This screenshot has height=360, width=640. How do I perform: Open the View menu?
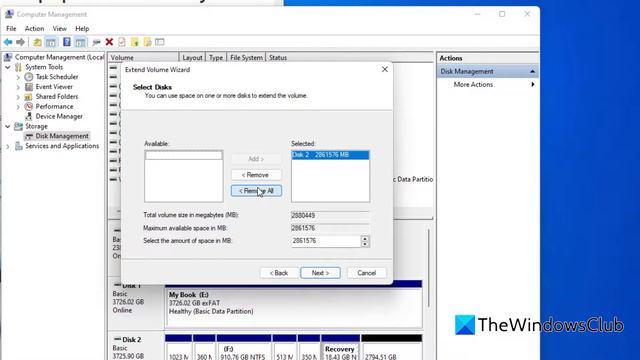point(60,29)
